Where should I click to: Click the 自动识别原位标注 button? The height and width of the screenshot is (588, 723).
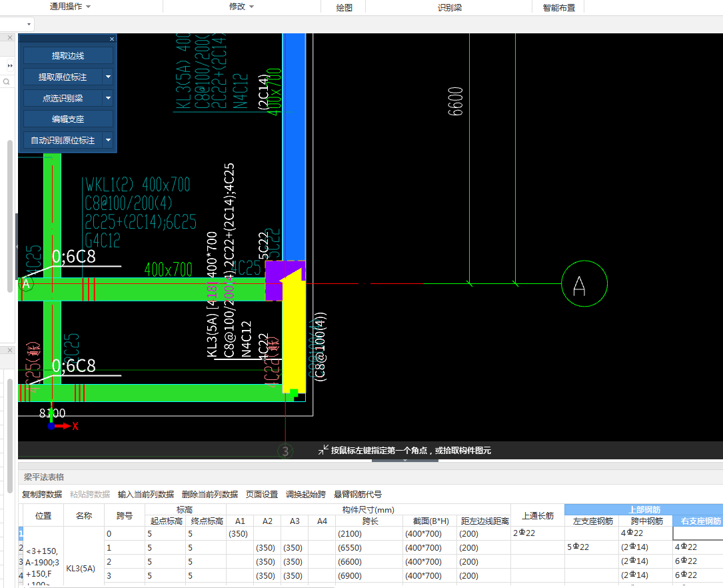[62, 140]
